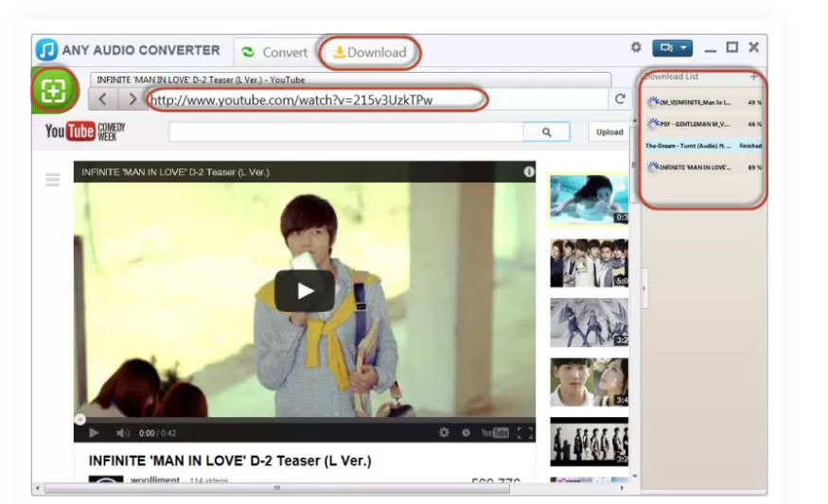Collapse the Download List side panel
This screenshot has height=504, width=828.
pyautogui.click(x=644, y=287)
